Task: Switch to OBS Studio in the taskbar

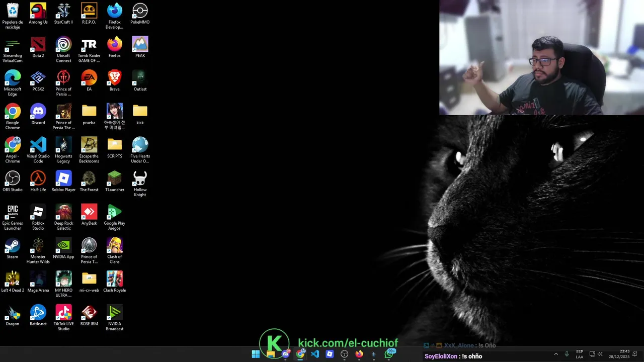Action: [x=344, y=354]
